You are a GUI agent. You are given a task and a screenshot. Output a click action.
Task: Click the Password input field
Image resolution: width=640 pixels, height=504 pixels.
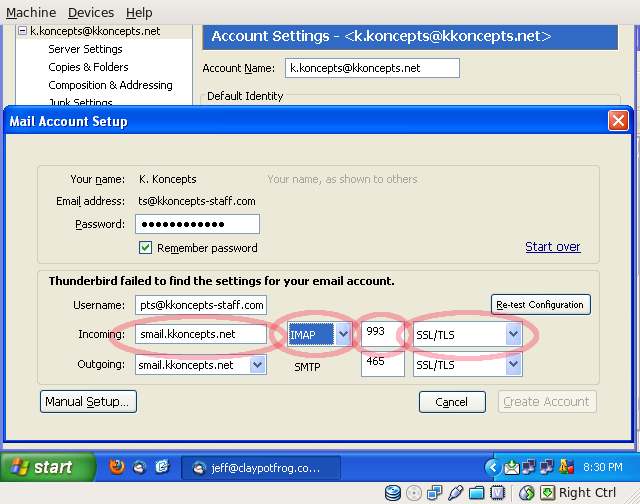pos(198,224)
